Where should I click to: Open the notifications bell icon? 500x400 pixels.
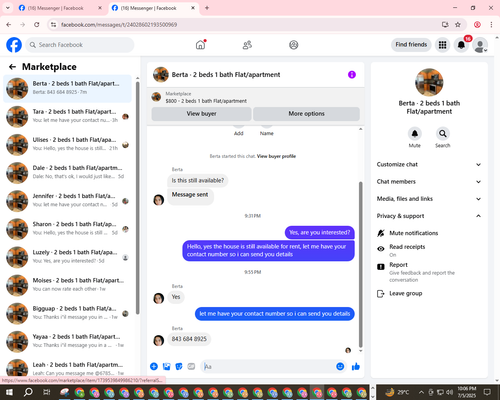click(461, 45)
